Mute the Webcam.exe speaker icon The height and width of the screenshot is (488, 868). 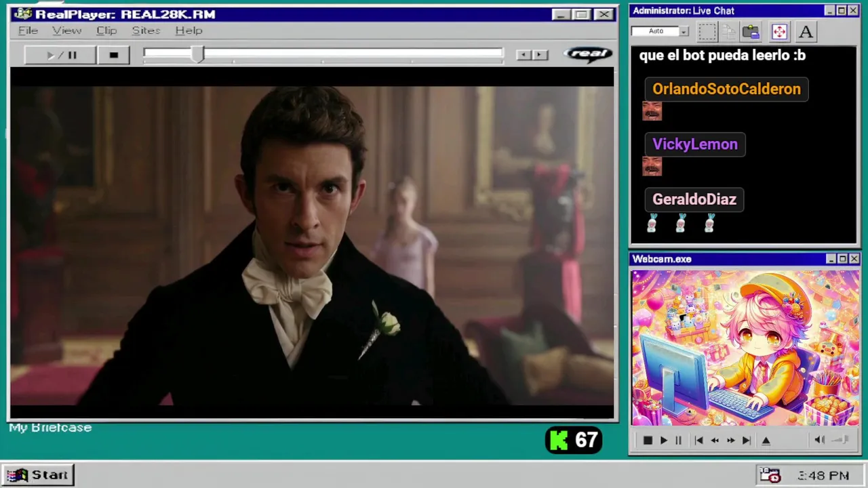click(819, 441)
